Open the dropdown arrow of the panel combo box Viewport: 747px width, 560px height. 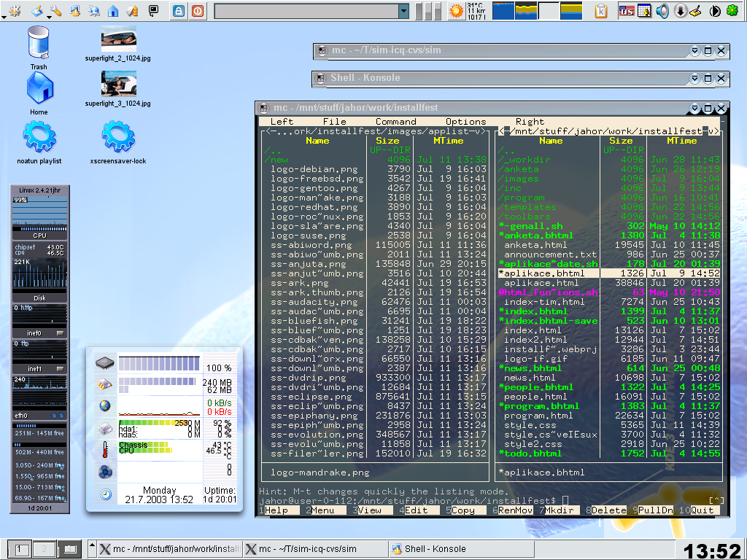pos(403,11)
